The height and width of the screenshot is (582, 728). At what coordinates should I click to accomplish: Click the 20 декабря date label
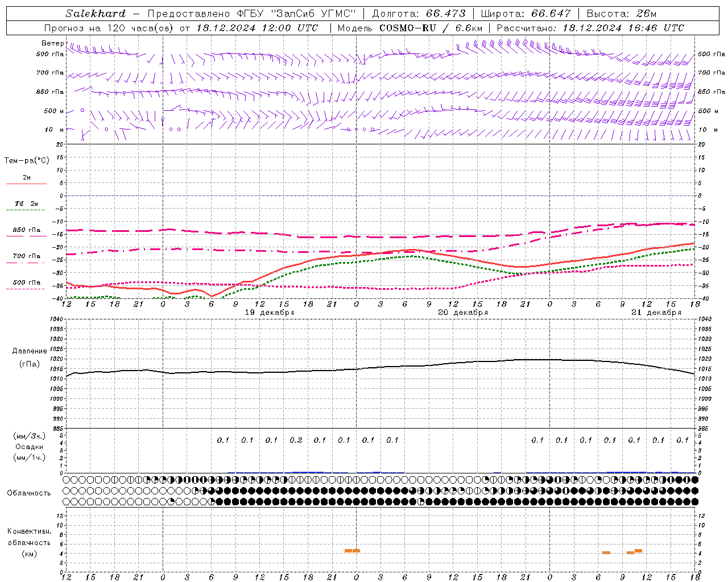pos(463,313)
